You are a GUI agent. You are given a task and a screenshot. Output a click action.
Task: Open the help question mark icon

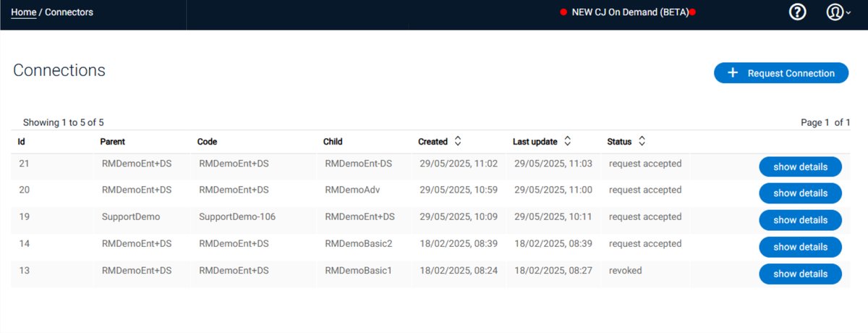coord(798,12)
